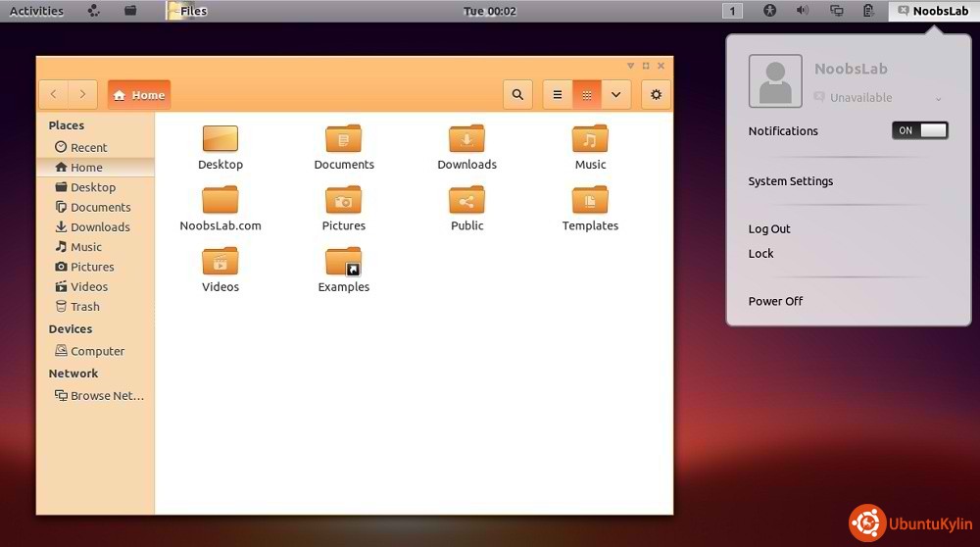Open the NoobsLab user menu in top panel

click(932, 11)
